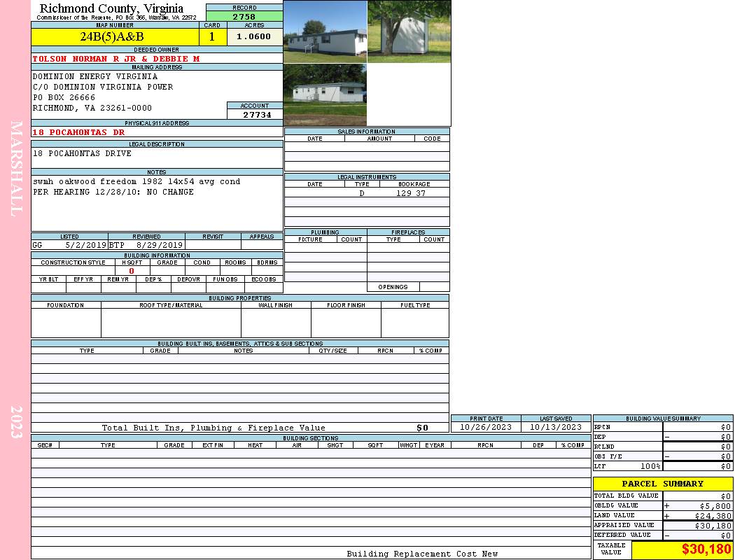
Task: Click the OBLDG value $5,800 amount
Action: click(714, 505)
